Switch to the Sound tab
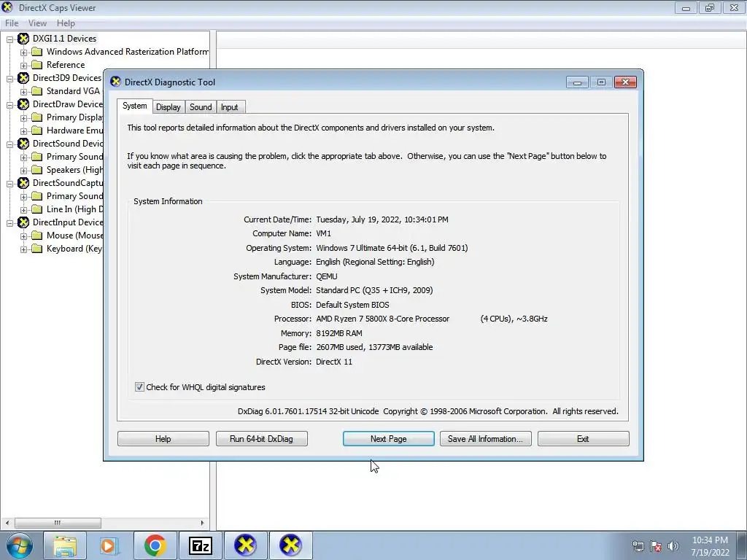747x560 pixels. 201,107
